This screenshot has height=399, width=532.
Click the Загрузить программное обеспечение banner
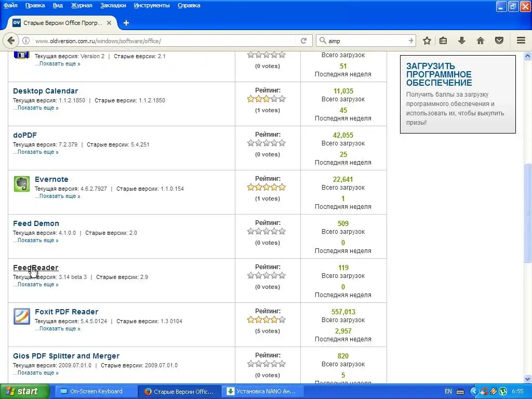[458, 94]
